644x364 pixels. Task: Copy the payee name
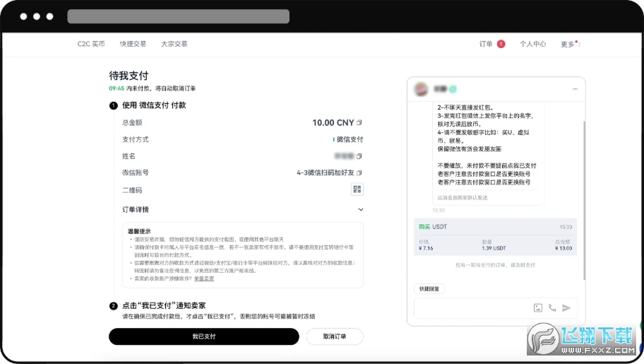359,156
